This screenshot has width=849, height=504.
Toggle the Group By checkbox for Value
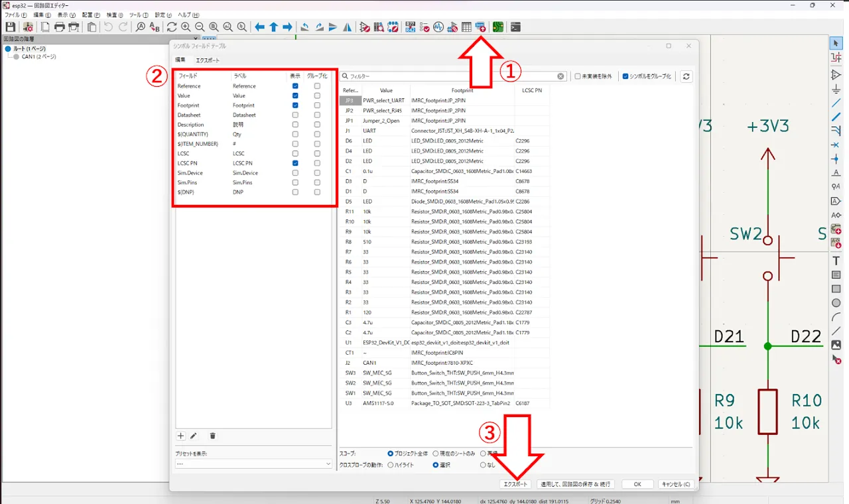[x=317, y=95]
